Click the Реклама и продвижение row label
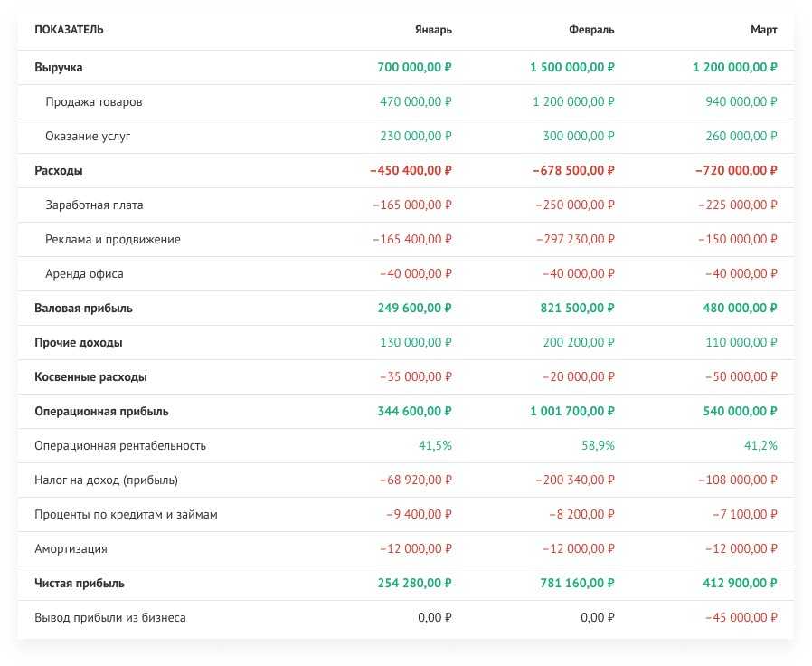 pos(112,240)
